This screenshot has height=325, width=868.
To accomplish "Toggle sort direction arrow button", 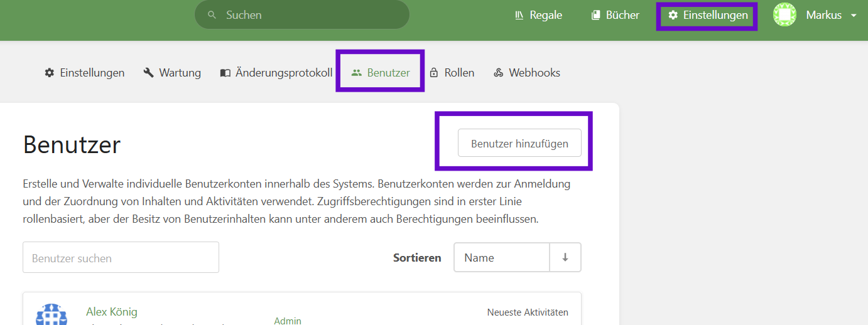I will click(x=565, y=257).
